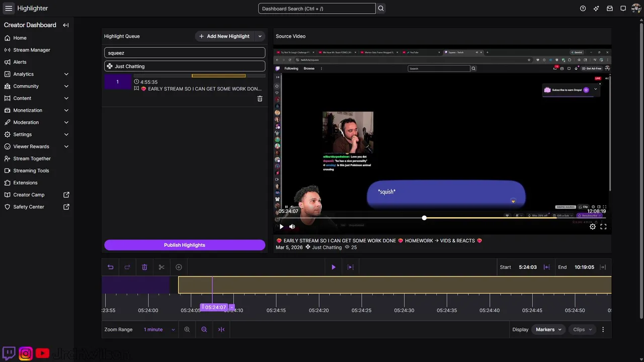
Task: Click the 05:24:07 playhead marker
Action: 215,307
